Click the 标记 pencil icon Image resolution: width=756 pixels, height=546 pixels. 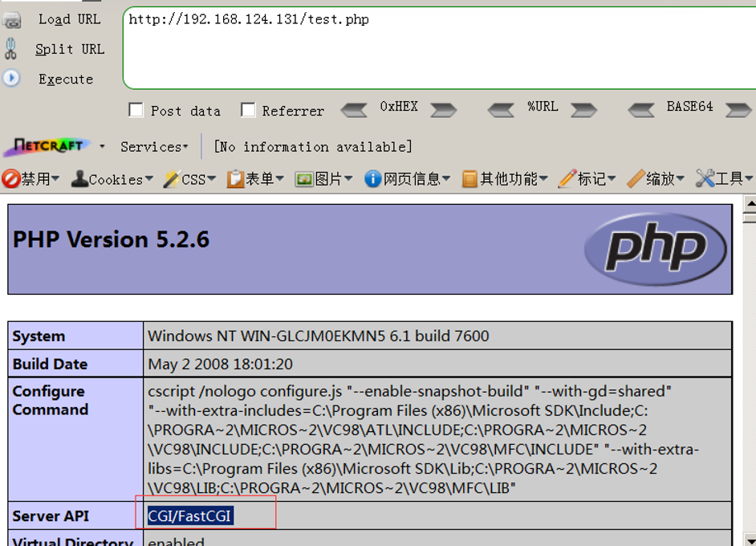coord(567,179)
